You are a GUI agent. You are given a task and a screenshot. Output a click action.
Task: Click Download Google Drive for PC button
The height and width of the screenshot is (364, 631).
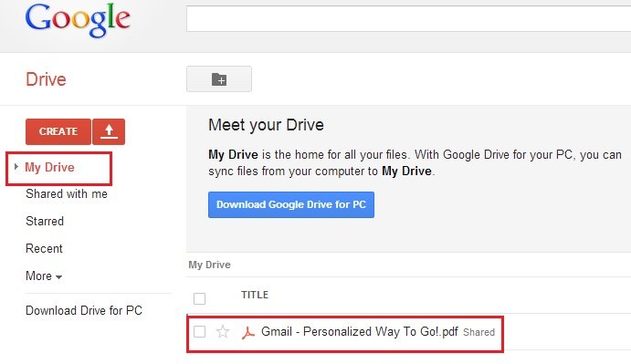pyautogui.click(x=291, y=204)
